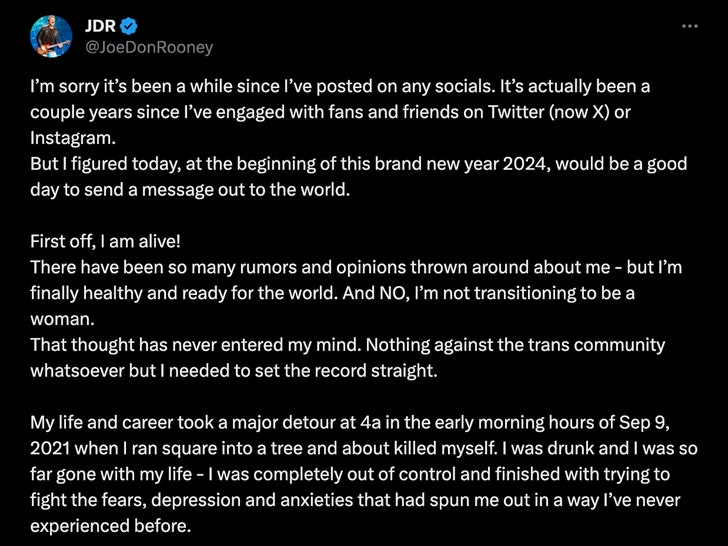The image size is (728, 546).
Task: Click the line "First off, I am alive!"
Action: click(105, 241)
